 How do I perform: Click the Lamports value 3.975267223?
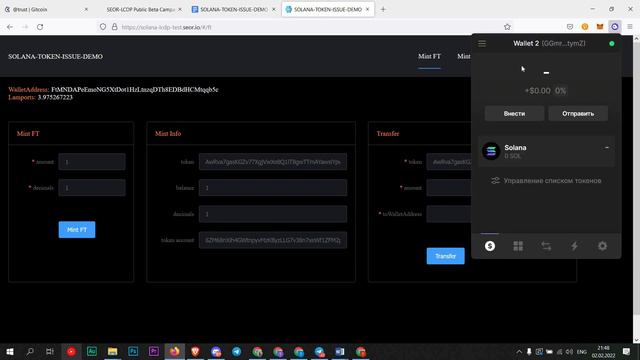pos(55,97)
